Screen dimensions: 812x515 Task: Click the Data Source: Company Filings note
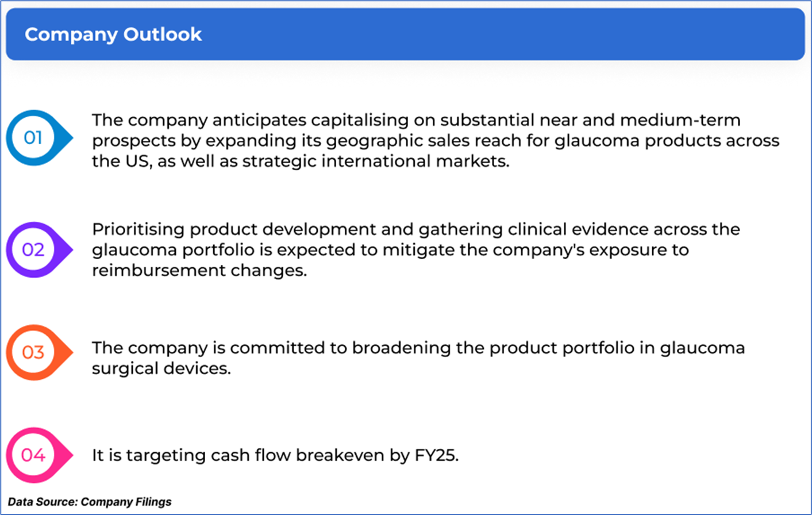pos(90,502)
